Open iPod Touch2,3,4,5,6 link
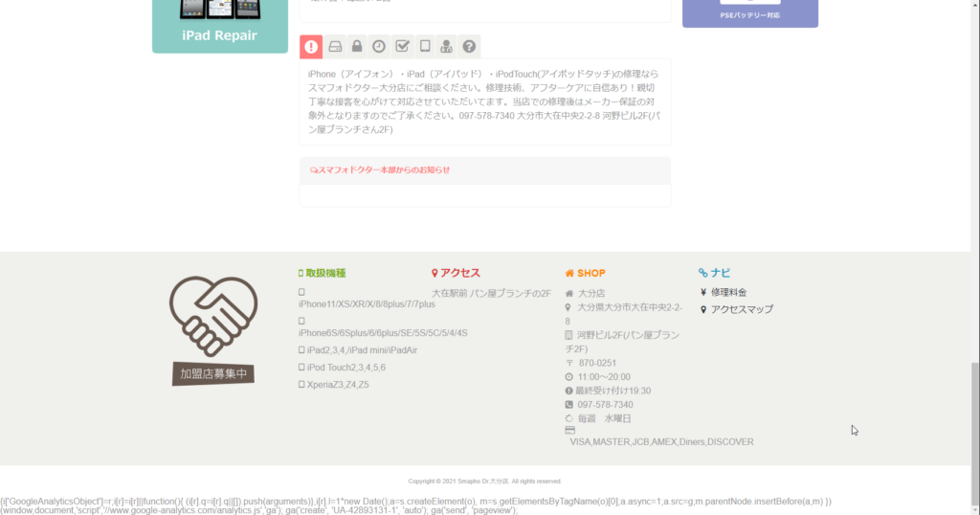This screenshot has height=515, width=980. tap(346, 368)
